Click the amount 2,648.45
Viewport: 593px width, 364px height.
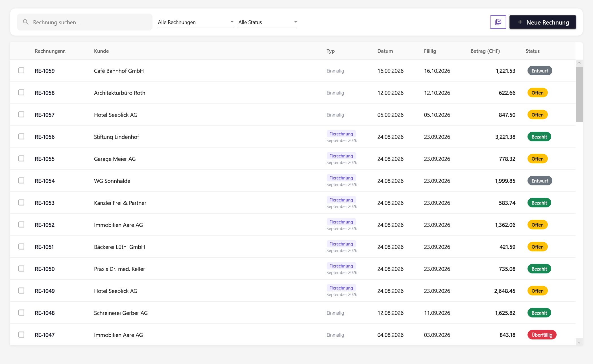[x=505, y=291]
